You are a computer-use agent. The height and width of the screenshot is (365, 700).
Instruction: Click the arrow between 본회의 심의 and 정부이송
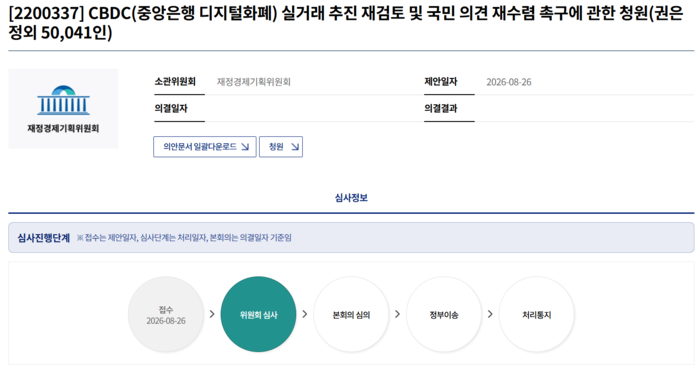tap(397, 314)
